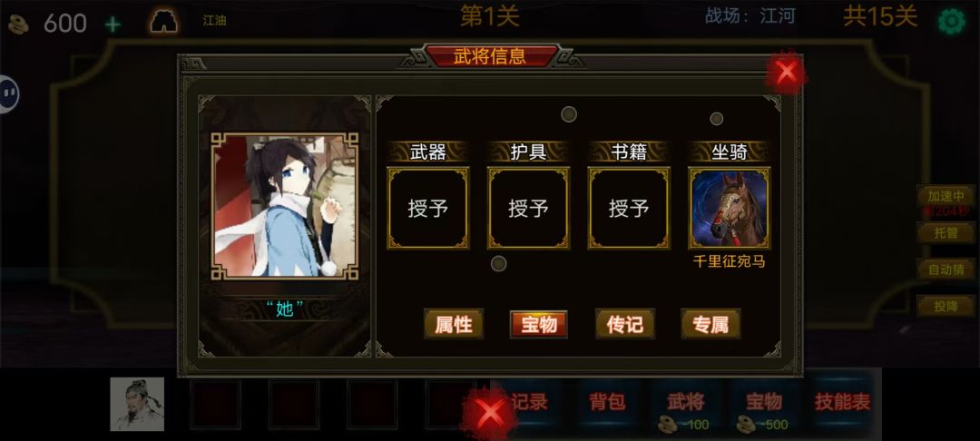Image resolution: width=980 pixels, height=441 pixels.
Task: Toggle 托管 auto-play mode
Action: pyautogui.click(x=946, y=233)
